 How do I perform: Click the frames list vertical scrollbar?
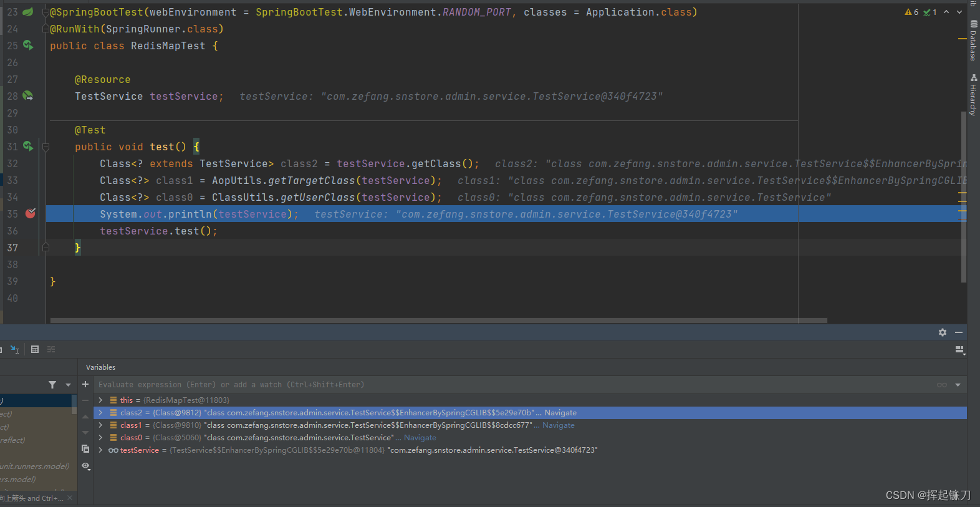pyautogui.click(x=74, y=404)
